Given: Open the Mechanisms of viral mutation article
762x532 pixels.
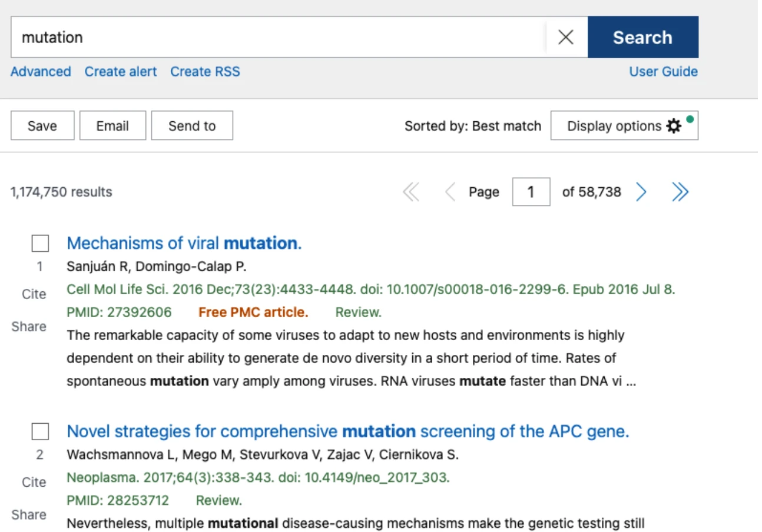Looking at the screenshot, I should point(184,244).
